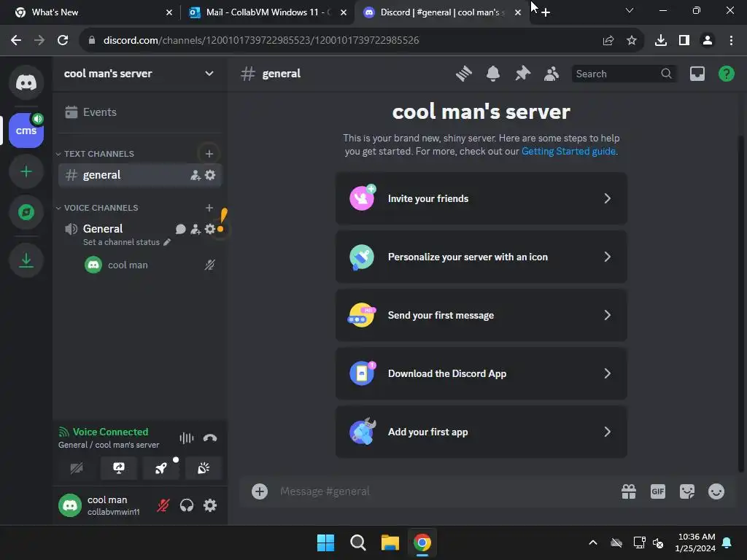
Task: Create invite for General voice channel
Action: point(196,229)
